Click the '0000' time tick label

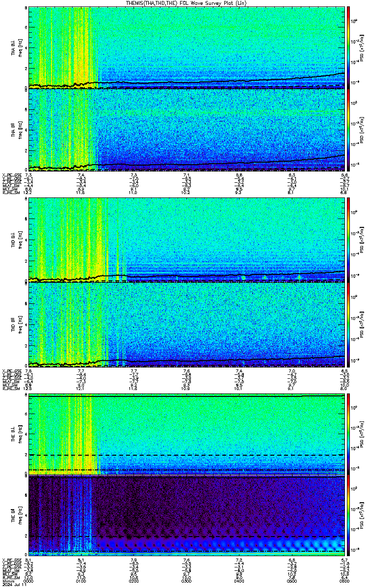click(x=28, y=581)
